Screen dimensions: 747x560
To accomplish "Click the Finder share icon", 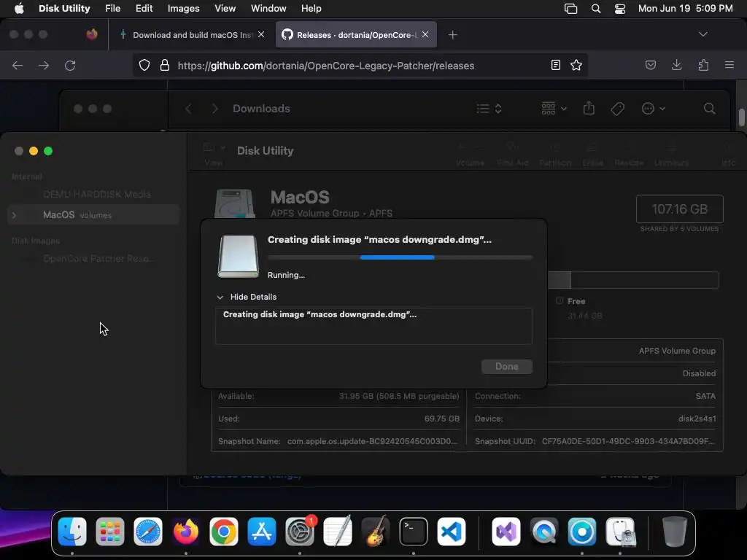I will [x=589, y=108].
